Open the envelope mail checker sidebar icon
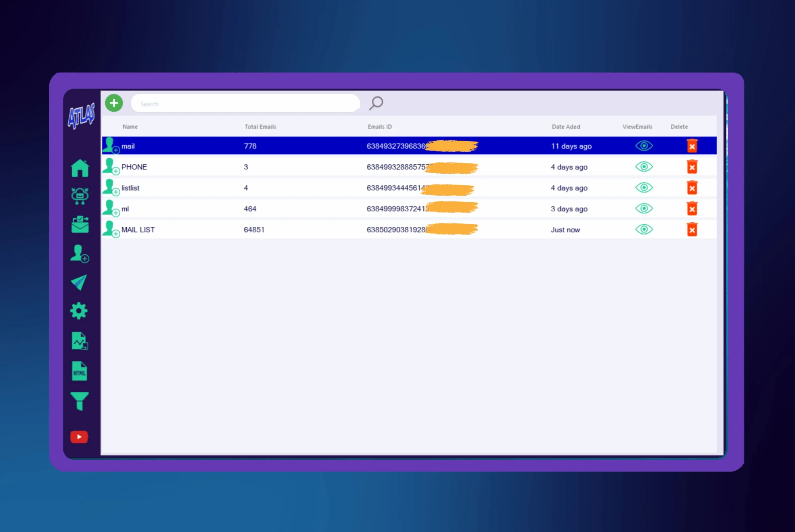Viewport: 795px width, 532px height. tap(80, 224)
